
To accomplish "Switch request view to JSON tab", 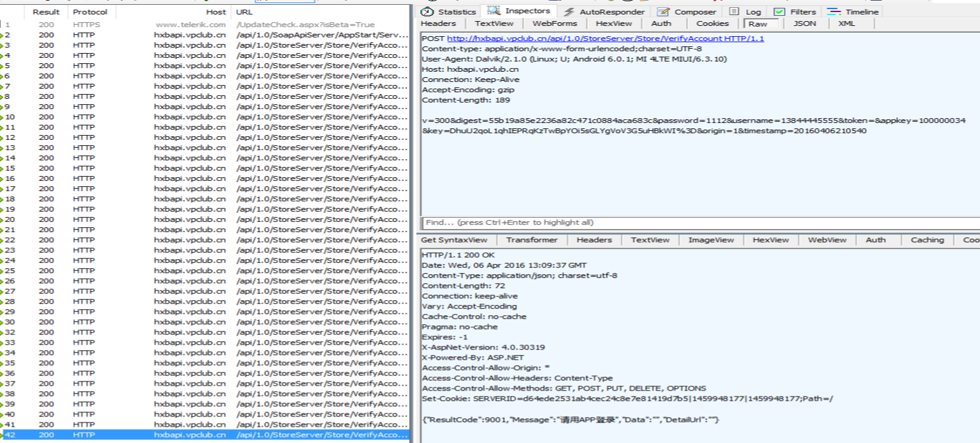I will 804,24.
